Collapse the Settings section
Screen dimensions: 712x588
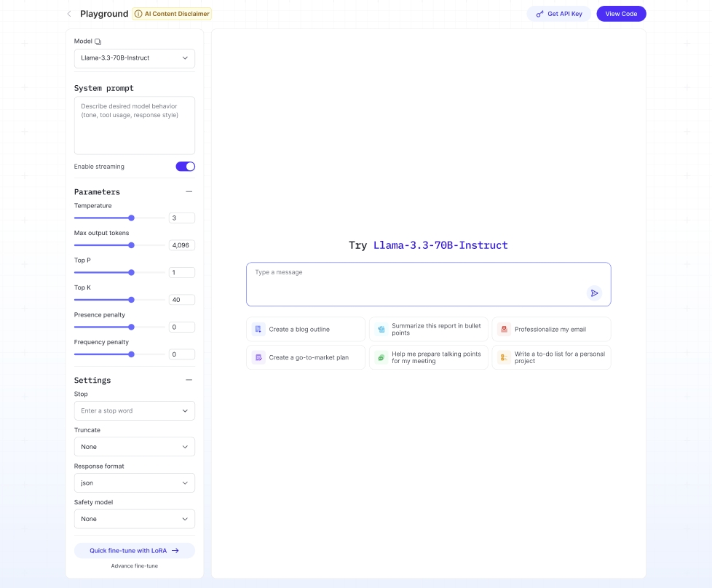coord(189,380)
